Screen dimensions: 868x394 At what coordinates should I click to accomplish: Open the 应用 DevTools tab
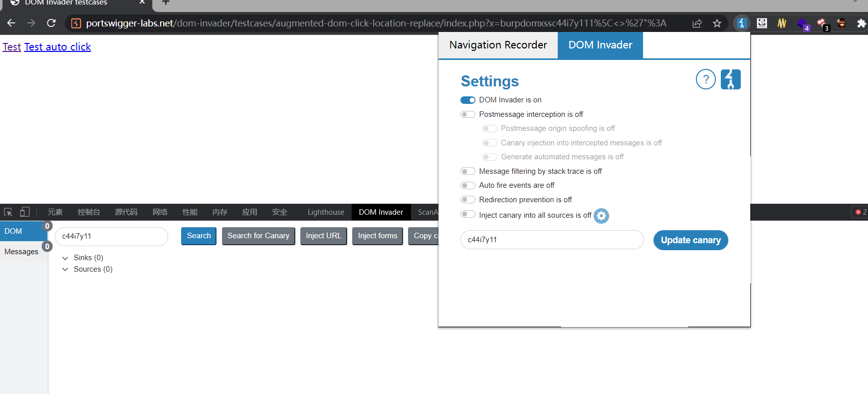[250, 212]
